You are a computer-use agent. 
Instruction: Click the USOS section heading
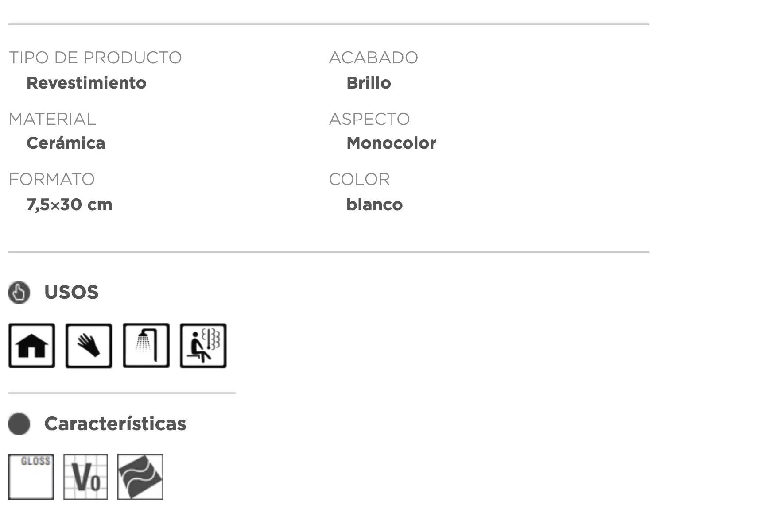pyautogui.click(x=71, y=293)
